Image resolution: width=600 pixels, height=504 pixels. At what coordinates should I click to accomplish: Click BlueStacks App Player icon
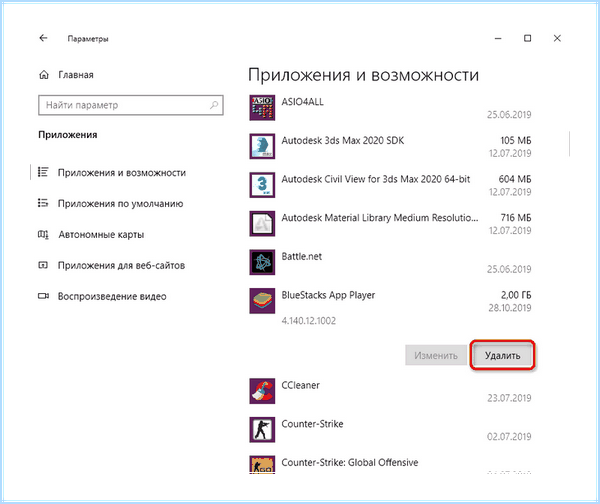(x=262, y=301)
